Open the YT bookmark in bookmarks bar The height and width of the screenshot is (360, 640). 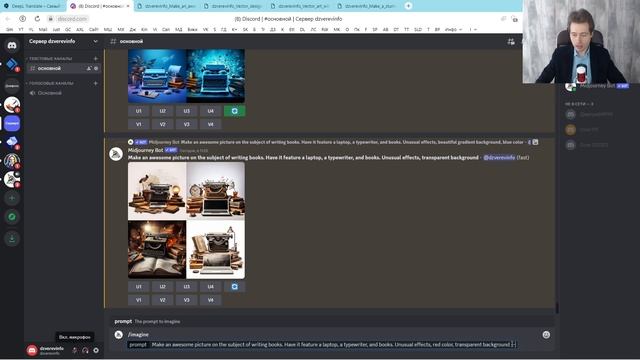point(21,29)
